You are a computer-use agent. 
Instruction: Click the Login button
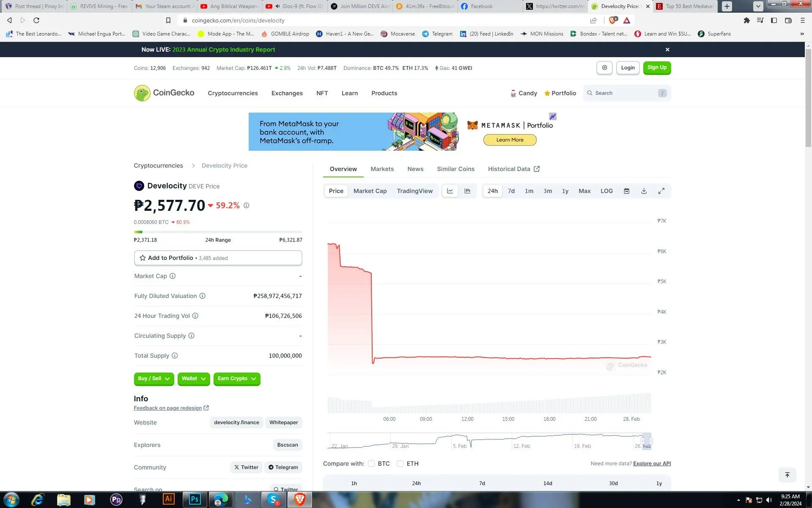point(628,68)
